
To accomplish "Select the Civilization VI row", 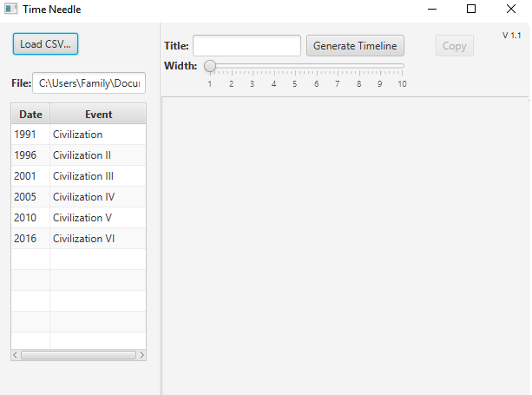I will (78, 239).
